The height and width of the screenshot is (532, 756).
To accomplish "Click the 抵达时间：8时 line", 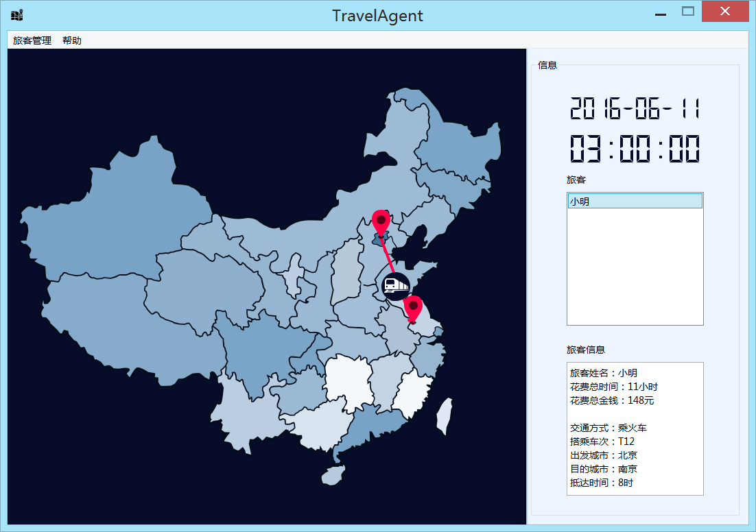I will click(x=601, y=483).
